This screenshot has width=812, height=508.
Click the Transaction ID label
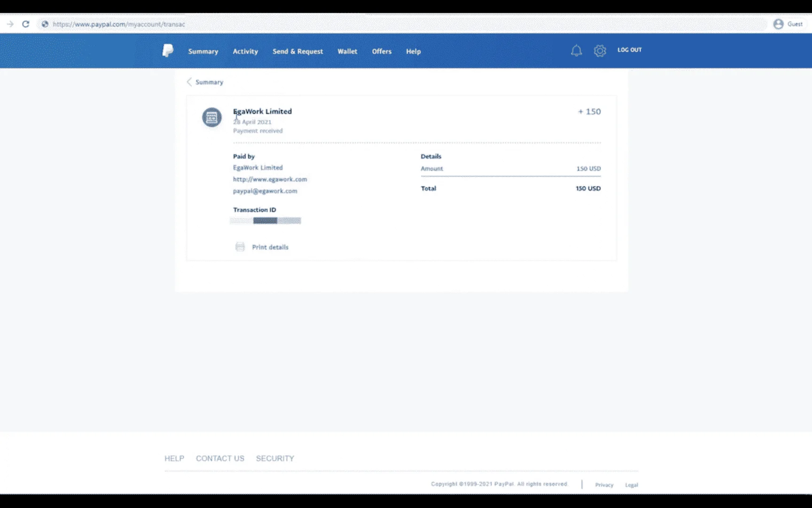pyautogui.click(x=255, y=210)
